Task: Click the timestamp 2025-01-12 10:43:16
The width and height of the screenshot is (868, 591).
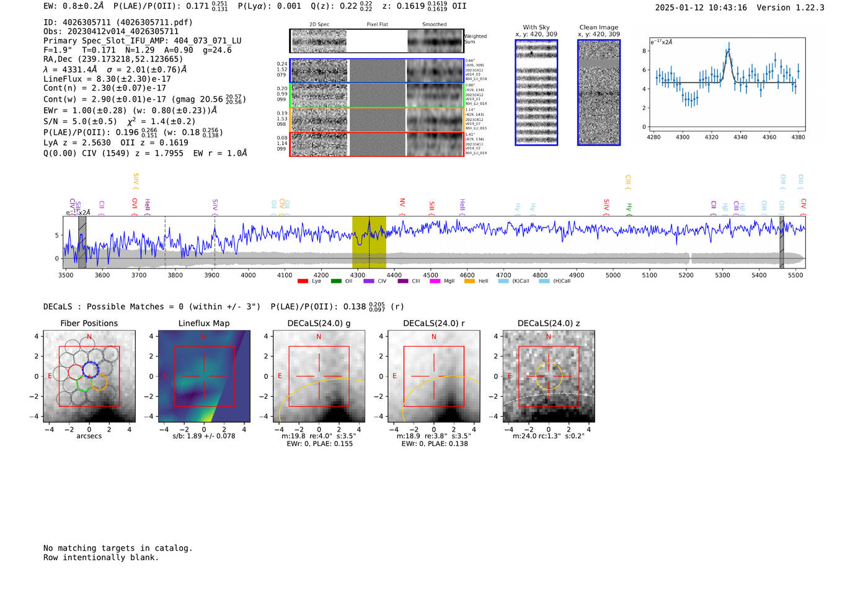Action: [x=701, y=7]
